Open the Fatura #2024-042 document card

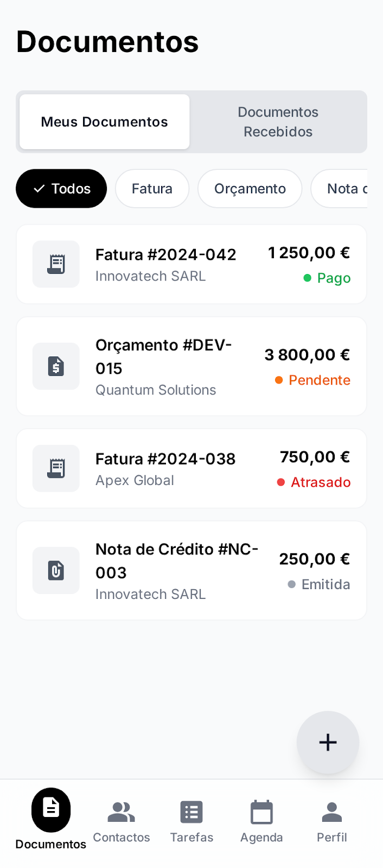[191, 264]
